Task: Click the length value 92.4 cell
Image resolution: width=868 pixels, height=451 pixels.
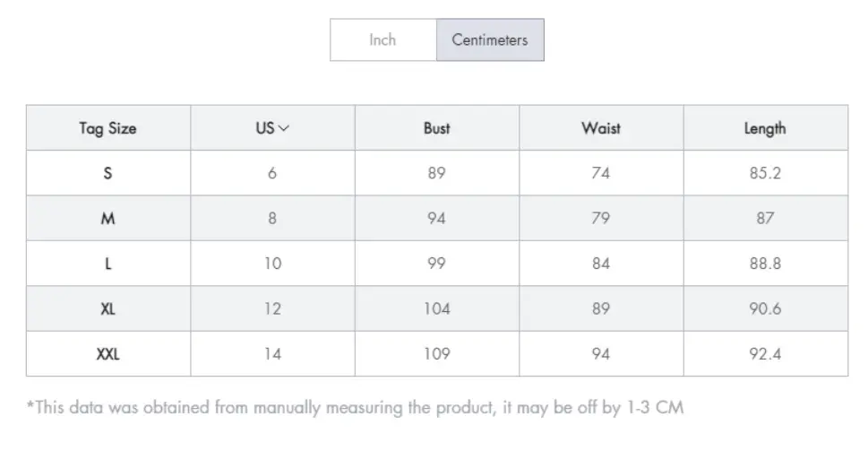Action: pyautogui.click(x=766, y=353)
